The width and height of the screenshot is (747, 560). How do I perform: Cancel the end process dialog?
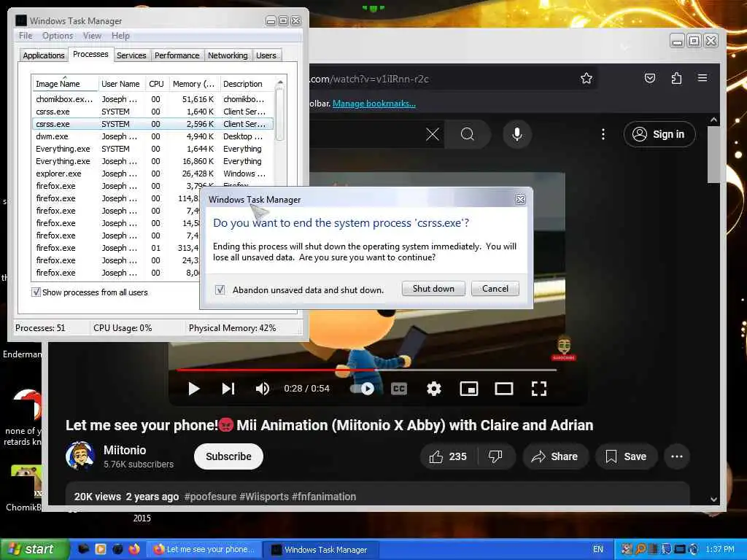tap(495, 289)
